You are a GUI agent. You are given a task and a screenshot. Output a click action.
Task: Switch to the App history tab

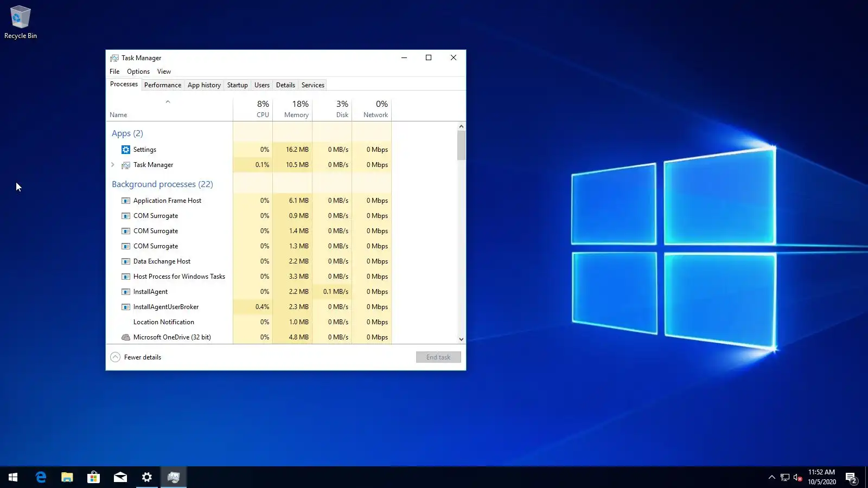point(204,85)
